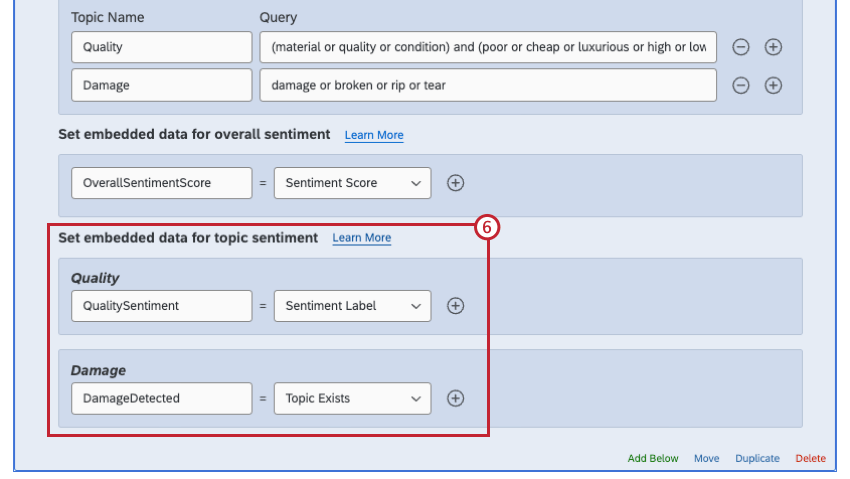Open Learn More for topic sentiment
The height and width of the screenshot is (479, 850).
tap(362, 238)
